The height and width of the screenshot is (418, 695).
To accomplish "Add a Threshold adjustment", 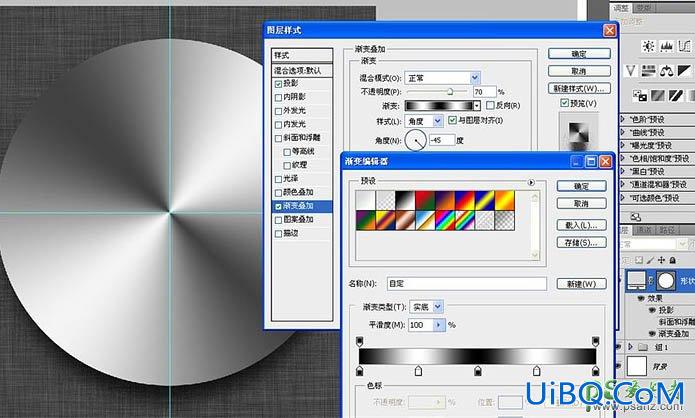I will click(675, 95).
